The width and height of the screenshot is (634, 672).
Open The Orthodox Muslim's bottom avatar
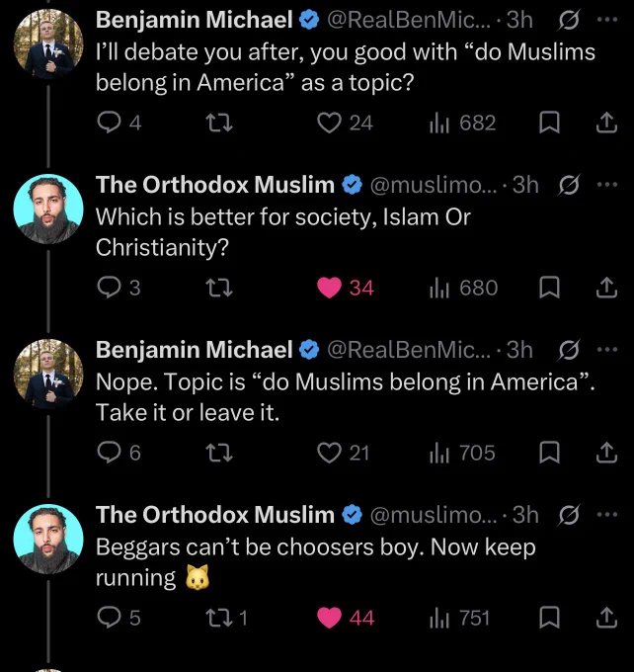(x=48, y=539)
